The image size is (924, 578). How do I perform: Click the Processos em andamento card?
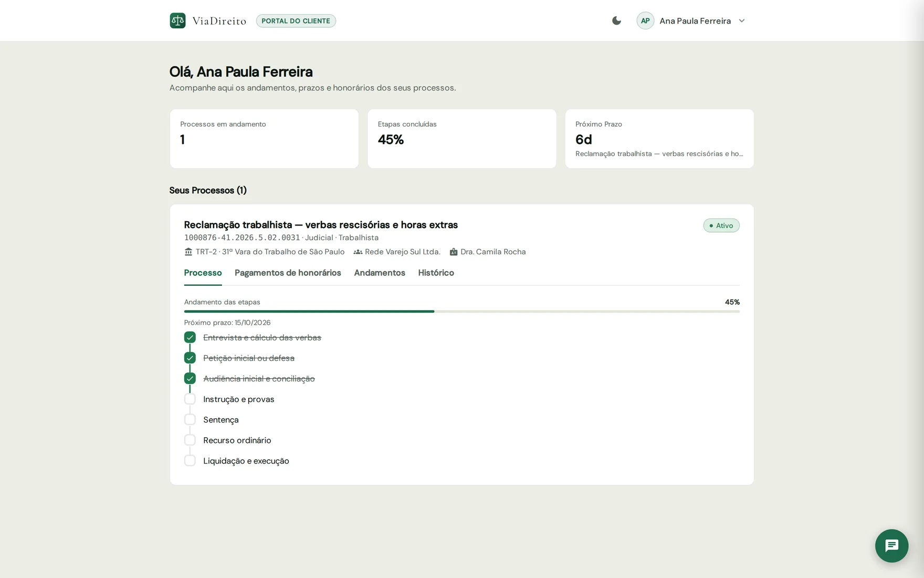click(264, 139)
